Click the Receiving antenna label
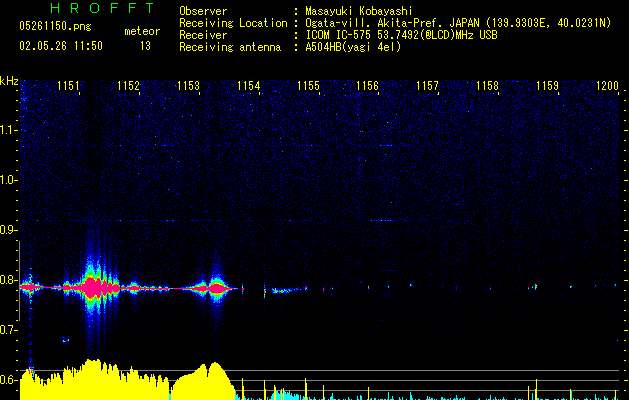This screenshot has width=629, height=400. coord(230,47)
